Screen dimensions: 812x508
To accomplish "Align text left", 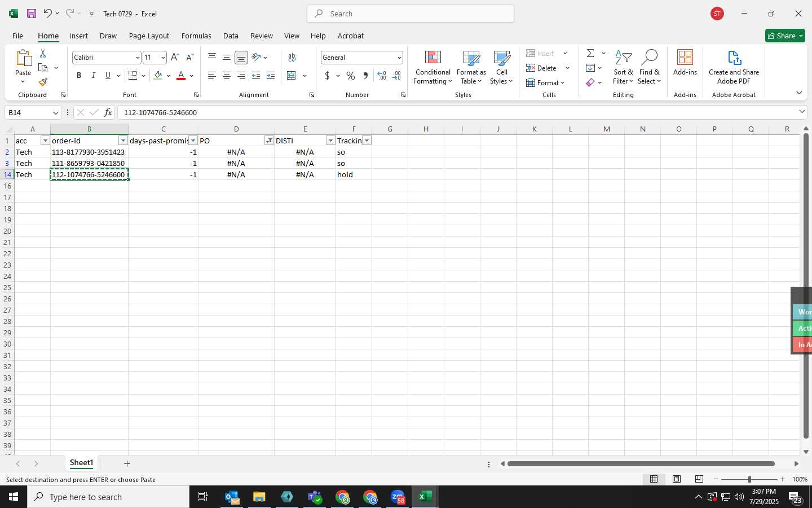I will coord(212,76).
